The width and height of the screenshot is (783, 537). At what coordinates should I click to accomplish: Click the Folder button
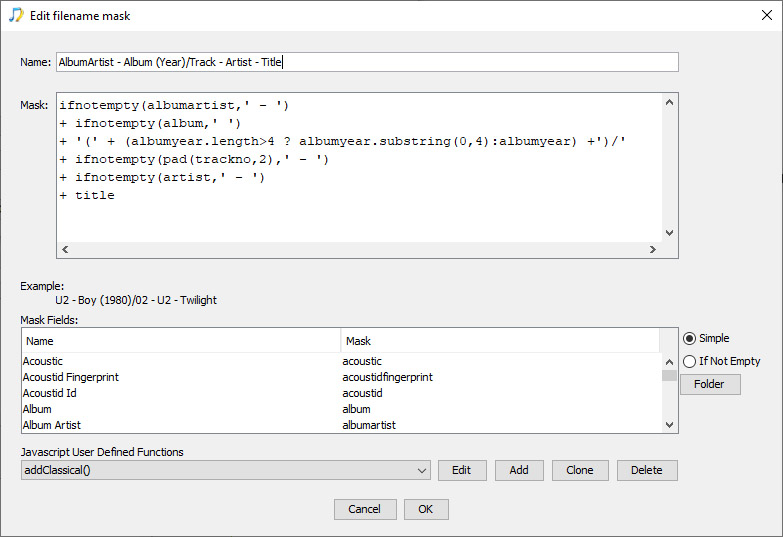pos(710,384)
